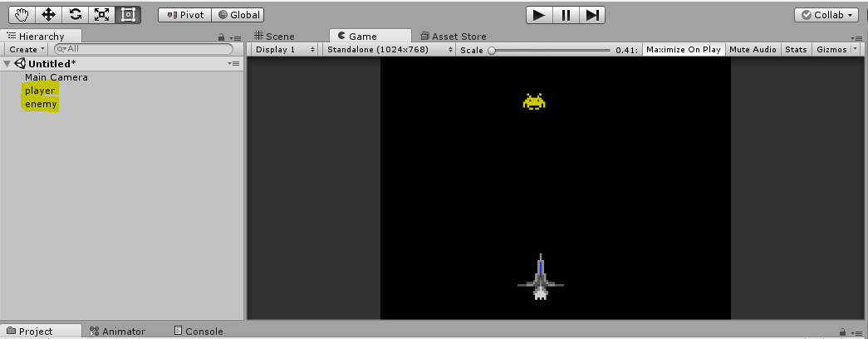Pause the game with Pause button

coord(565,15)
